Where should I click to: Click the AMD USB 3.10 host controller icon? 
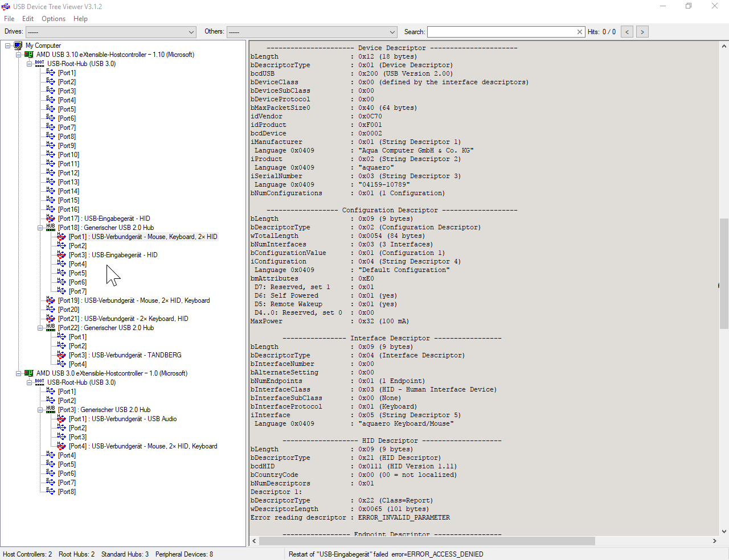29,55
